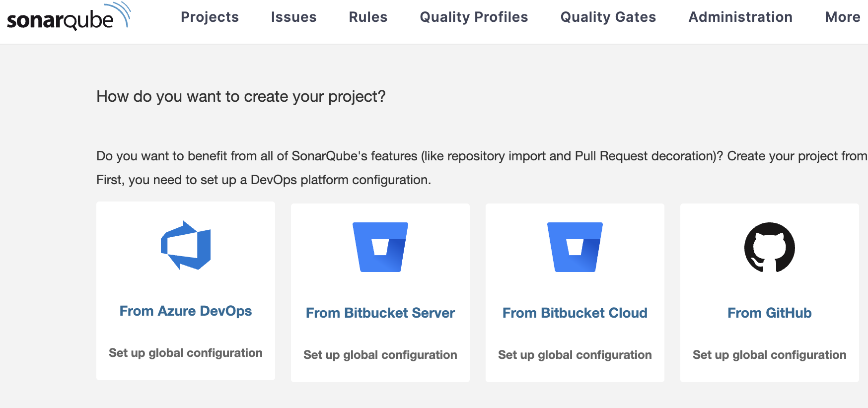Open the Rules section

[x=368, y=17]
